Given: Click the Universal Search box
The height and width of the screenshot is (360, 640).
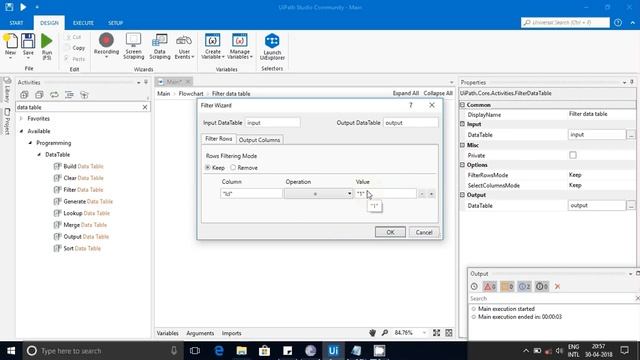Looking at the screenshot, I should click(565, 22).
